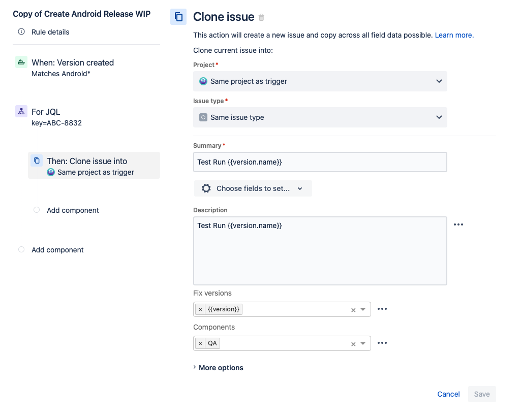Click the gear icon on Choose fields to set
The height and width of the screenshot is (420, 521).
pyautogui.click(x=206, y=188)
